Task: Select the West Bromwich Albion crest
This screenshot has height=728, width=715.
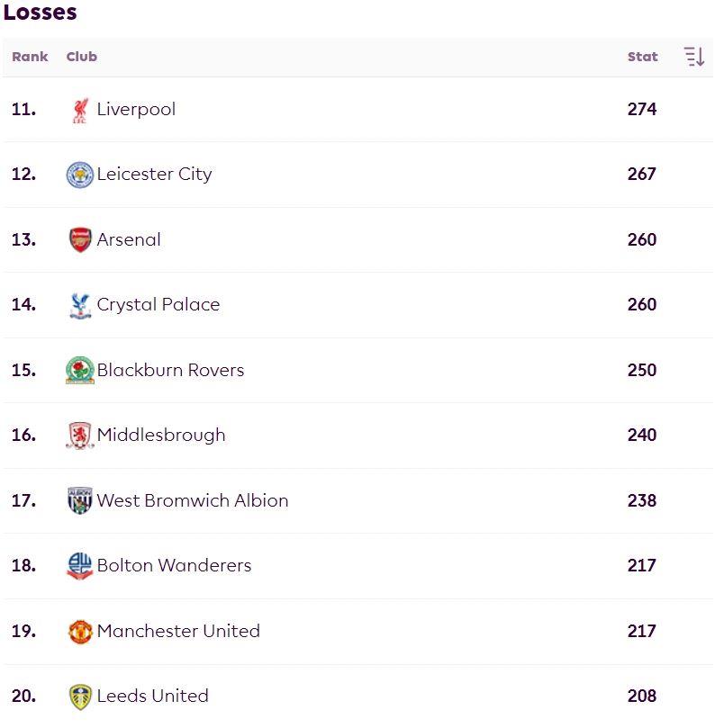Action: (x=80, y=500)
